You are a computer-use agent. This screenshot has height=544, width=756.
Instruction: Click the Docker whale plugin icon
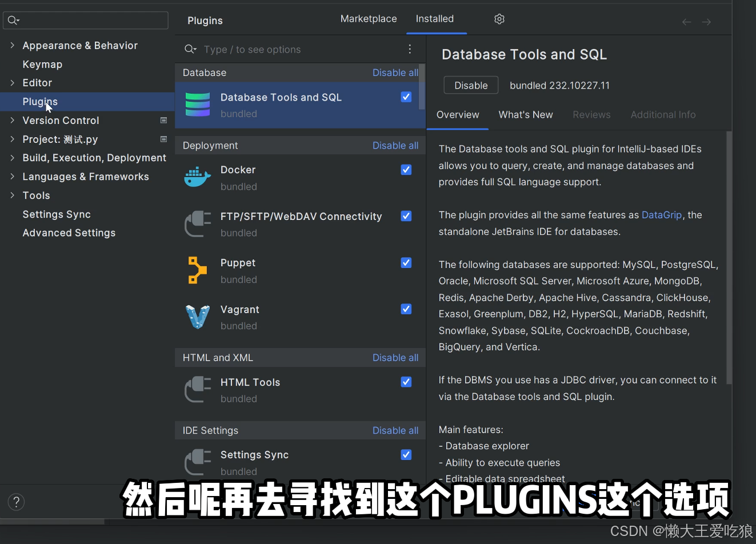click(x=198, y=177)
